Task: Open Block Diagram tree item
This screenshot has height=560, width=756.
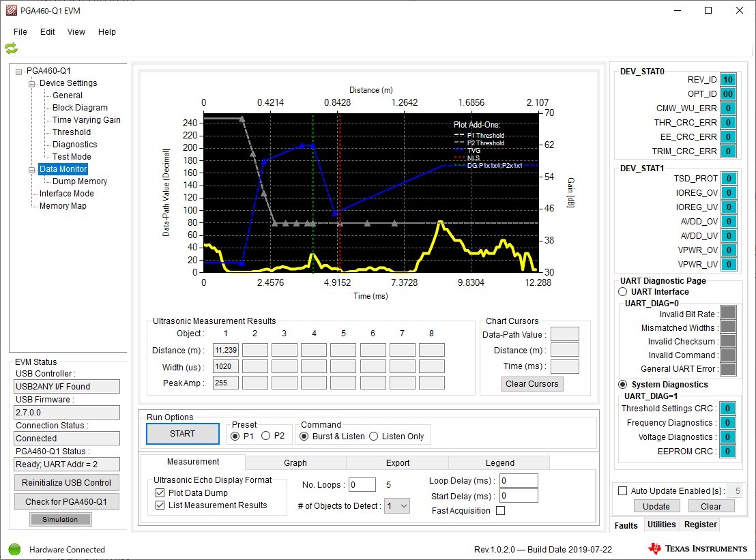Action: 80,108
